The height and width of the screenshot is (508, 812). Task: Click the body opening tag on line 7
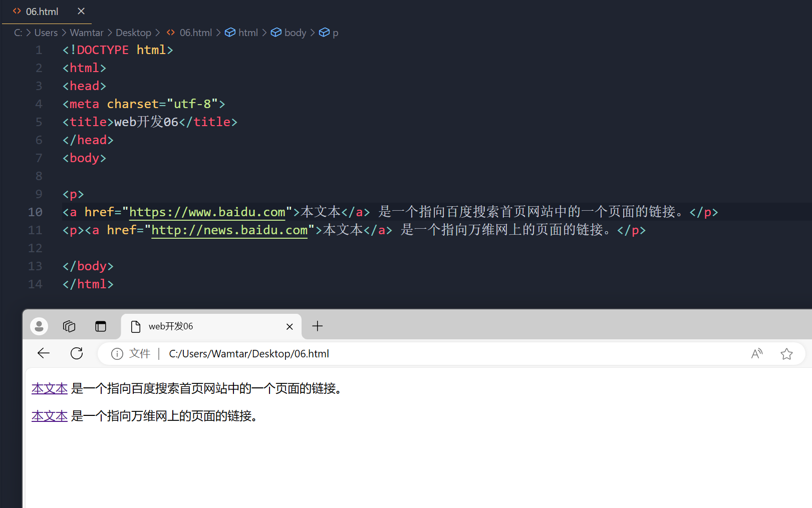tap(85, 158)
